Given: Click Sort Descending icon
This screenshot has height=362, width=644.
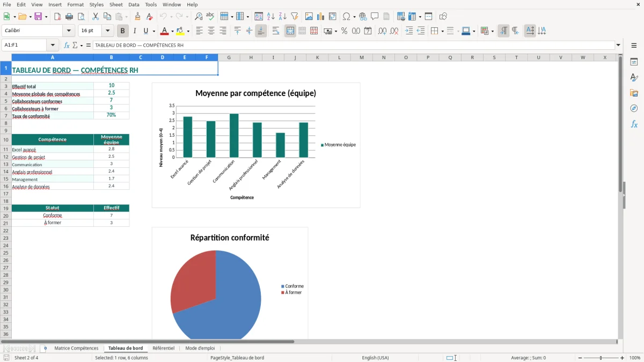Looking at the screenshot, I should pos(283,17).
